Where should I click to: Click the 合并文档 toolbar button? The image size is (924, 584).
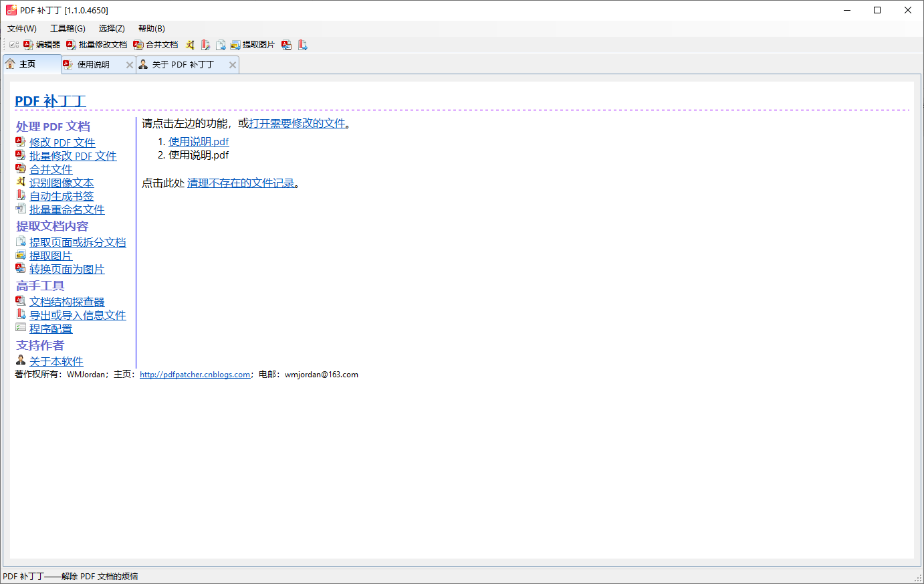(156, 45)
